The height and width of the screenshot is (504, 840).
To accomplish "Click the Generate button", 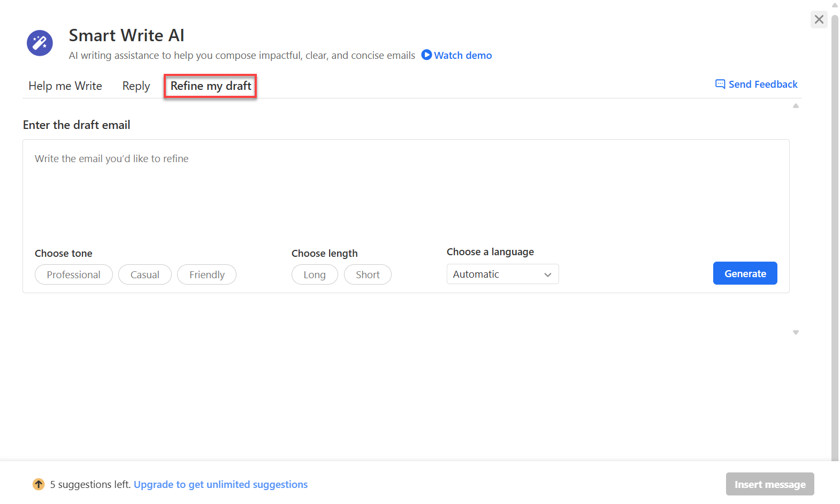I will pos(745,273).
